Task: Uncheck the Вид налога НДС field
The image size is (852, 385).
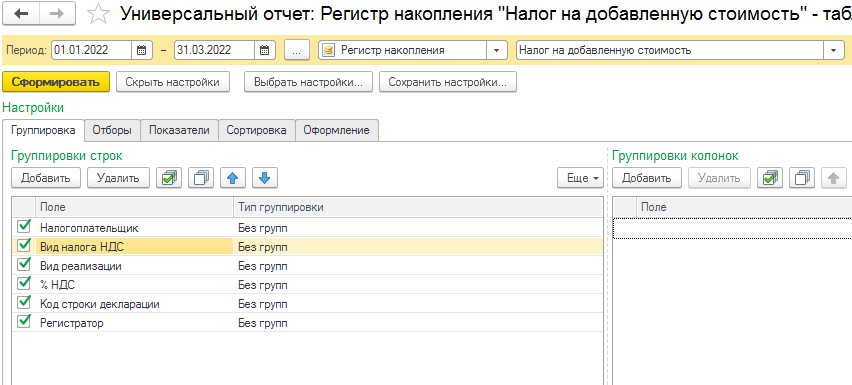Action: pyautogui.click(x=23, y=245)
